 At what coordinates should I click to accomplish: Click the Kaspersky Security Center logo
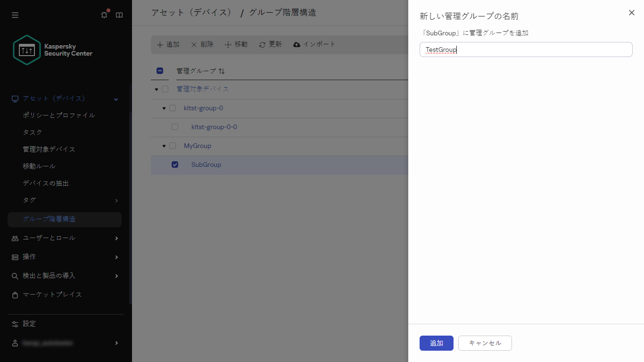(26, 49)
